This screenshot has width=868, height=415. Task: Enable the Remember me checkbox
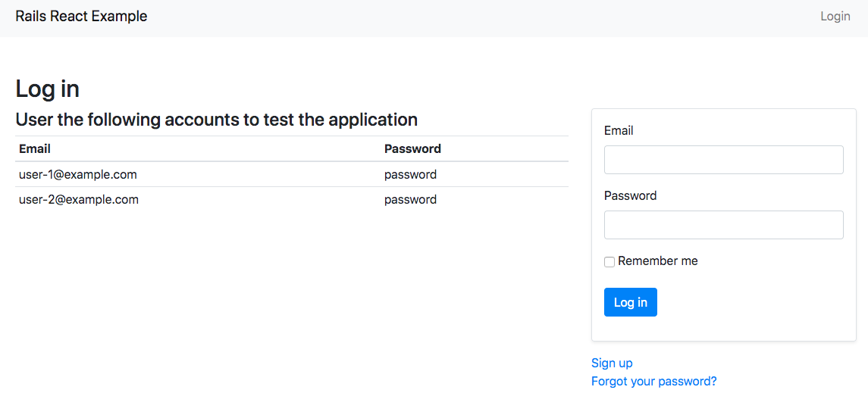point(609,262)
